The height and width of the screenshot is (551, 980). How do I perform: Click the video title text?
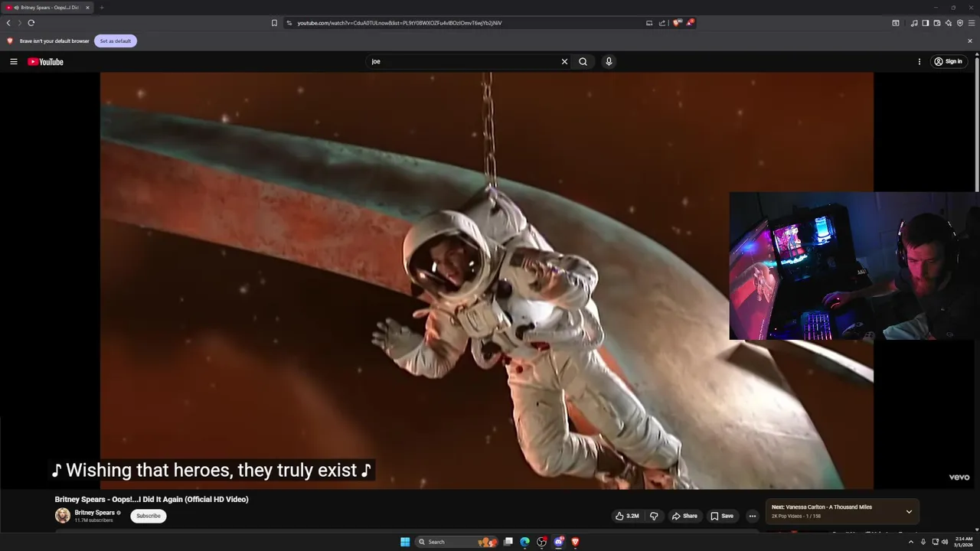coord(152,499)
